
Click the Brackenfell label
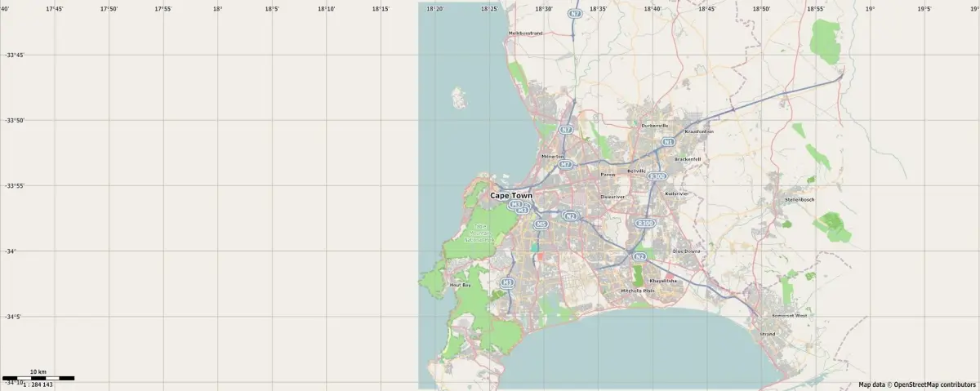click(x=688, y=159)
